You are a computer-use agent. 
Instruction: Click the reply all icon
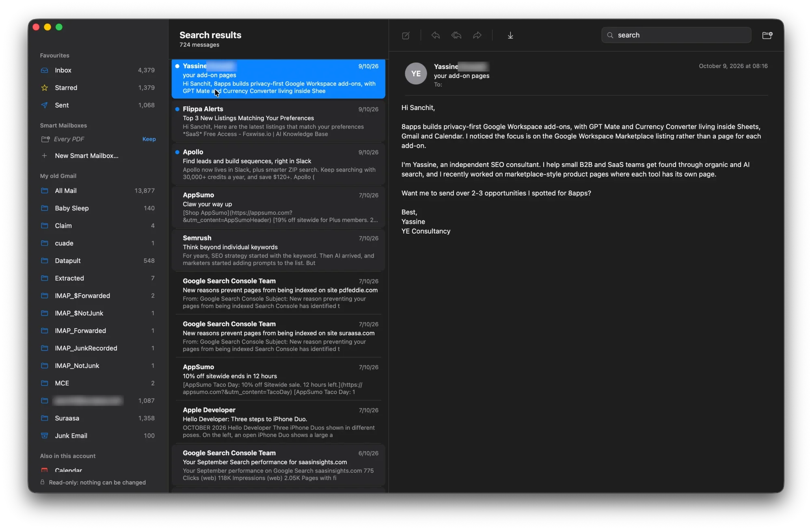[456, 35]
